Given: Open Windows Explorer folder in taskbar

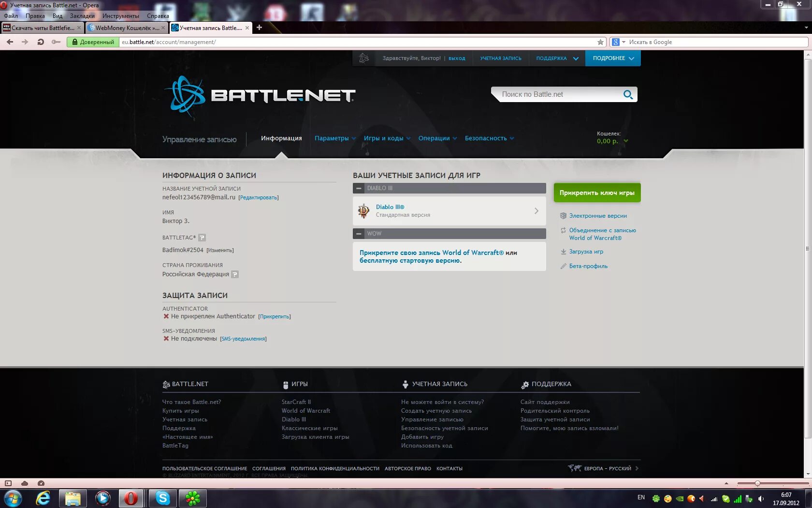Looking at the screenshot, I should [73, 498].
